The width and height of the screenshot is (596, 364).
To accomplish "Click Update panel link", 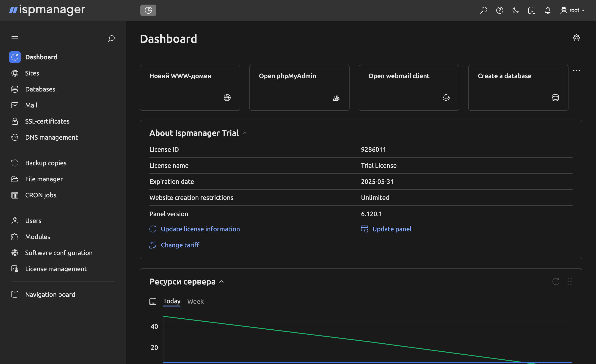I will (386, 229).
